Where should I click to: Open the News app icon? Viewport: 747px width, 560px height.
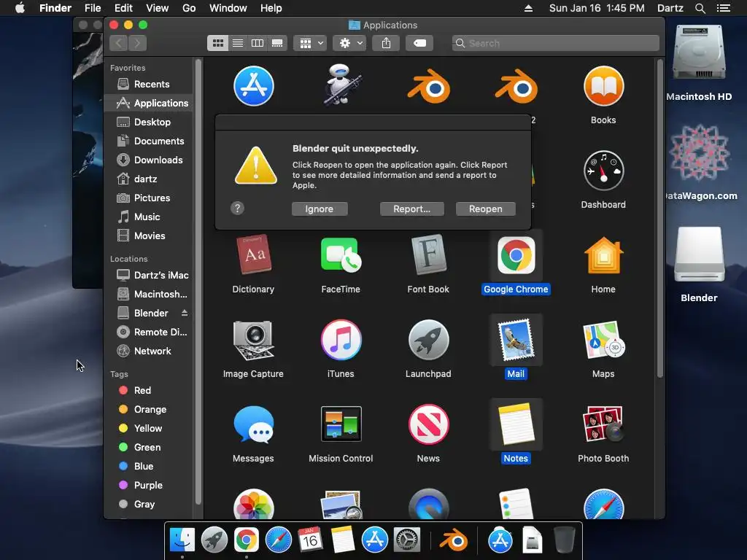[429, 424]
